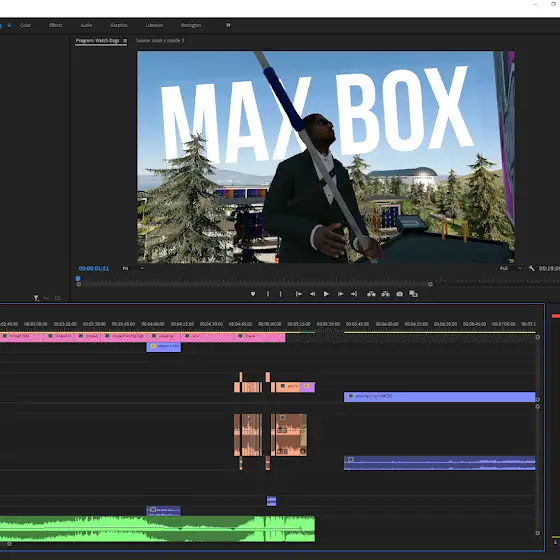
Task: Select the blue audio clip above green waveform
Action: 164,511
